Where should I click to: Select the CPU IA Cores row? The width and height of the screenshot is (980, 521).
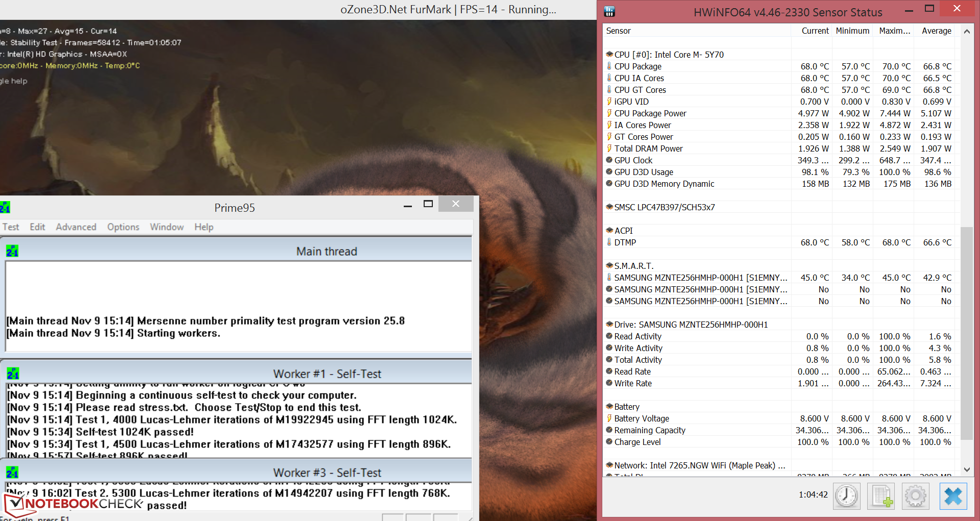coord(779,78)
